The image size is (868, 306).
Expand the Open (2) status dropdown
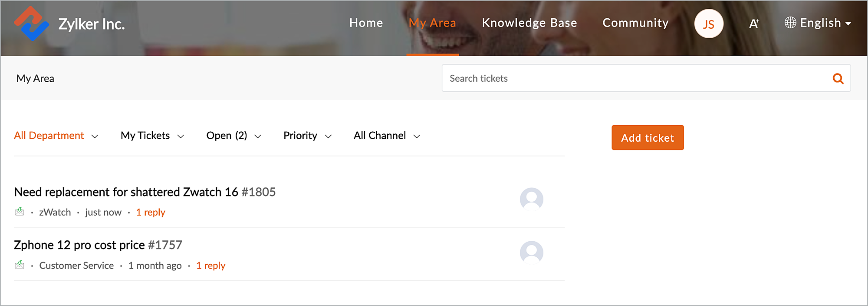pos(233,136)
